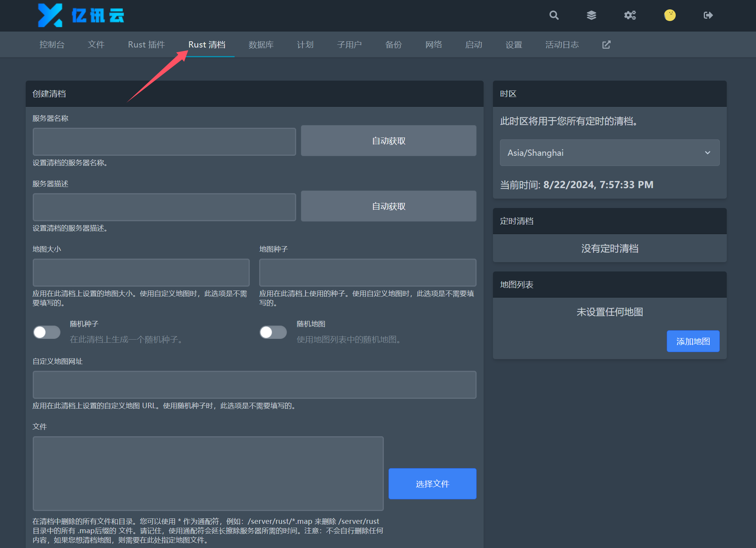756x548 pixels.
Task: Open the search magnifier icon
Action: [554, 15]
